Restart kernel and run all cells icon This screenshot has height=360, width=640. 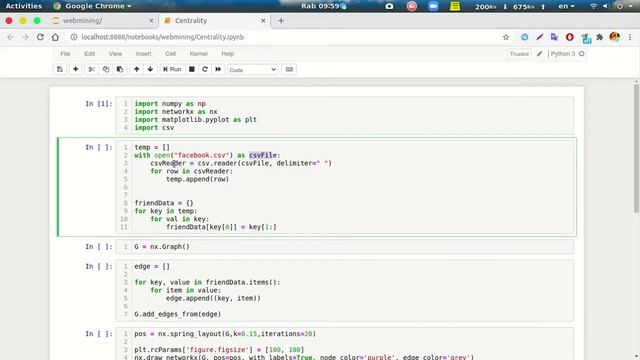point(218,69)
